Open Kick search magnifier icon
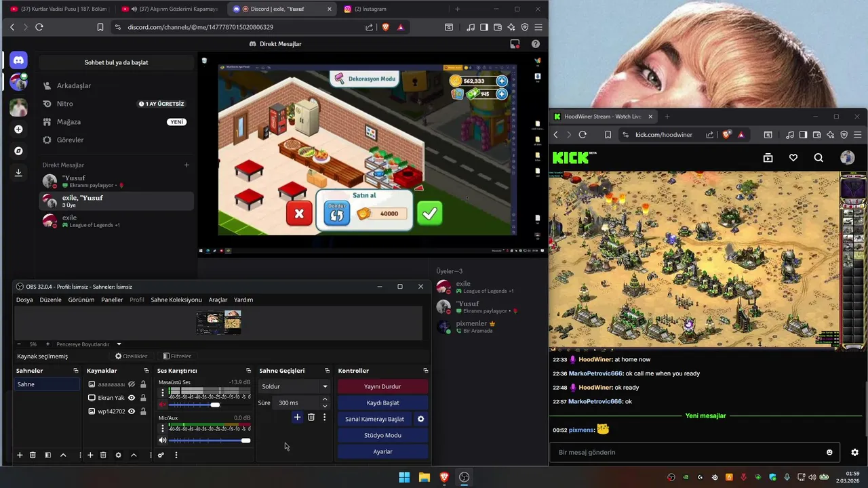Screen dimensions: 868x488 pyautogui.click(x=818, y=158)
